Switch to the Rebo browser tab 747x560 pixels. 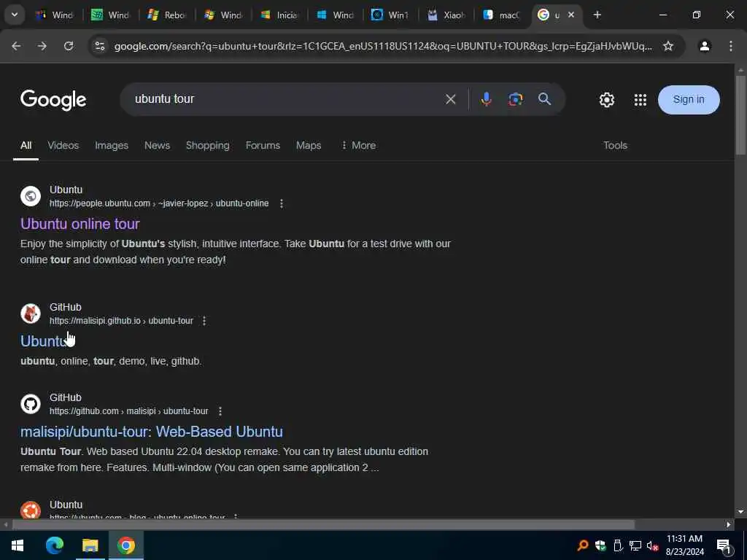pos(167,15)
